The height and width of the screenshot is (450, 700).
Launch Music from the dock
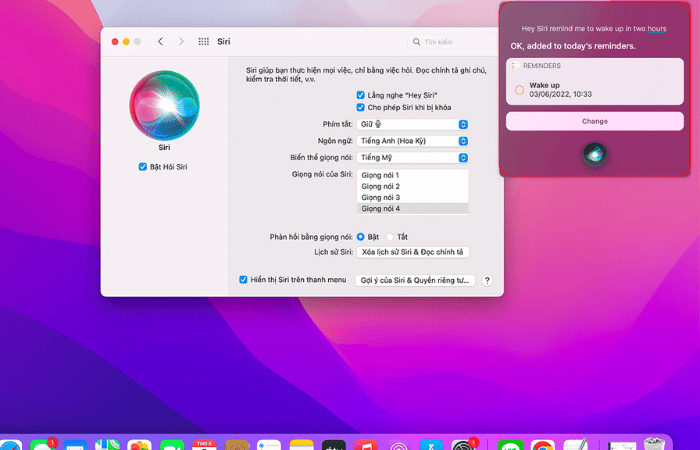(x=366, y=445)
